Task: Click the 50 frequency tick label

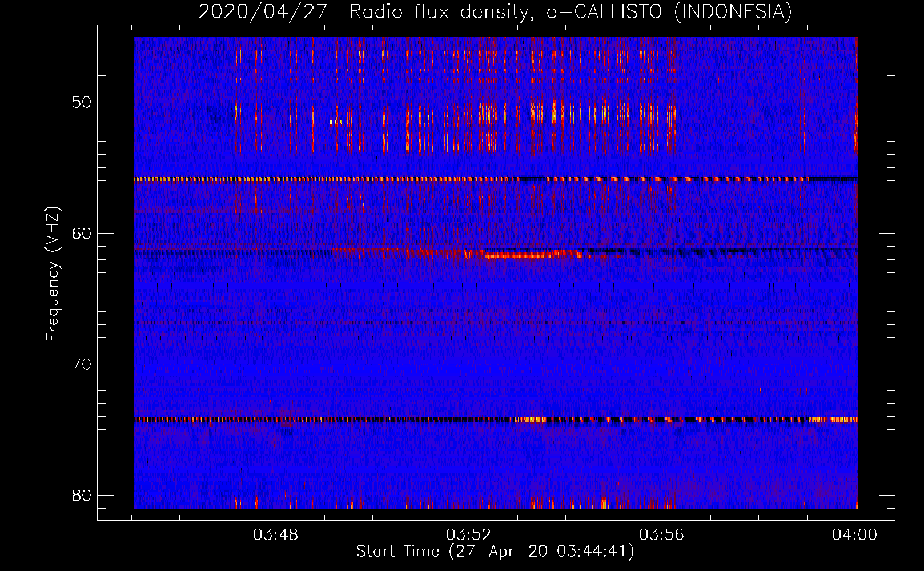Action: pyautogui.click(x=82, y=102)
